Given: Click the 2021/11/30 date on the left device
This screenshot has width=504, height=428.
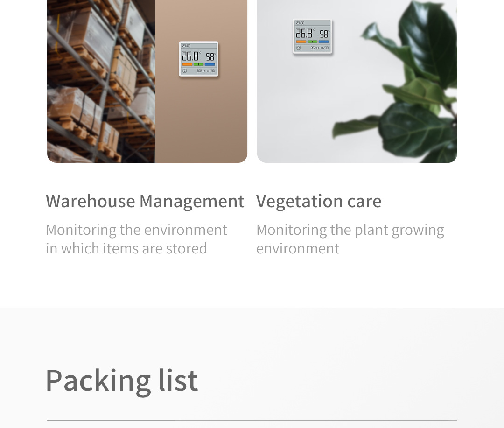Looking at the screenshot, I should (206, 71).
